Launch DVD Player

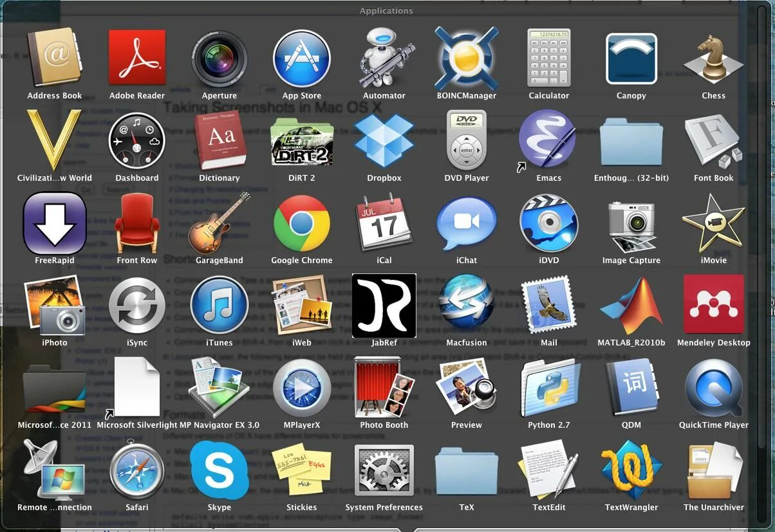point(467,140)
